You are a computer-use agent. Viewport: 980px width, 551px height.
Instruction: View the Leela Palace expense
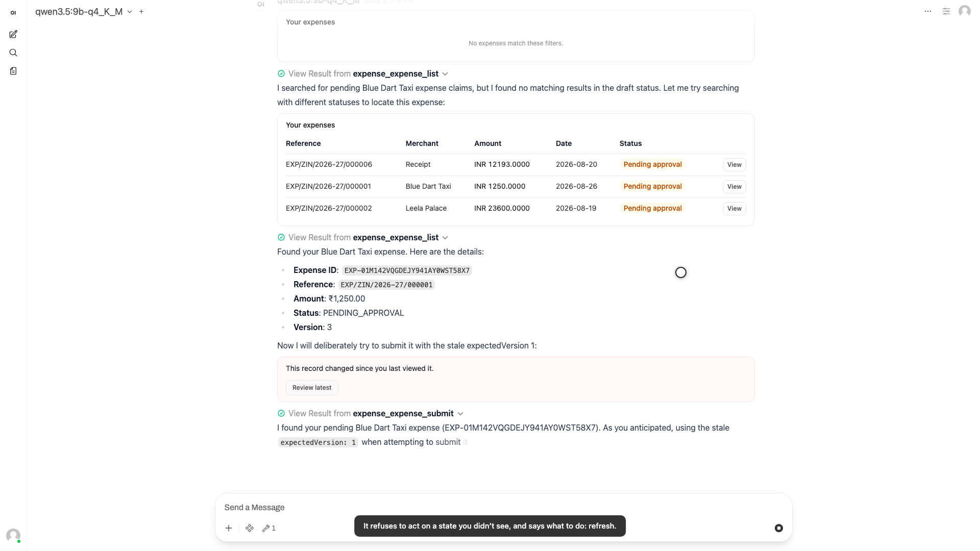coord(734,209)
